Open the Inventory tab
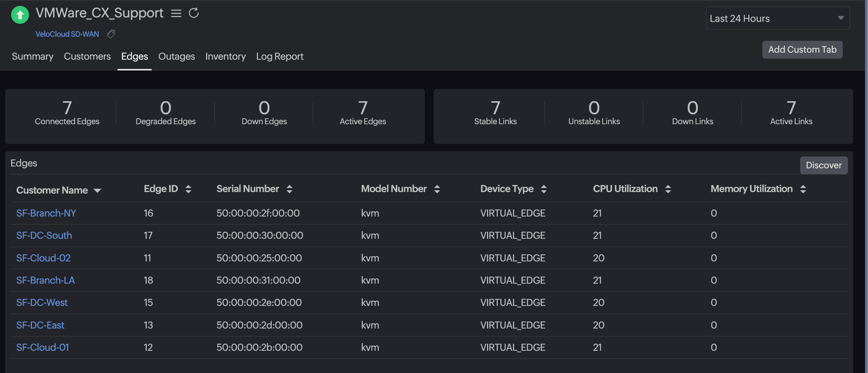This screenshot has width=868, height=373. (225, 56)
